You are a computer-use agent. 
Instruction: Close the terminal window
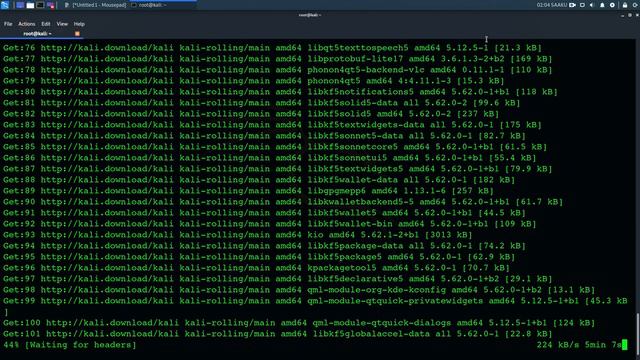[637, 15]
